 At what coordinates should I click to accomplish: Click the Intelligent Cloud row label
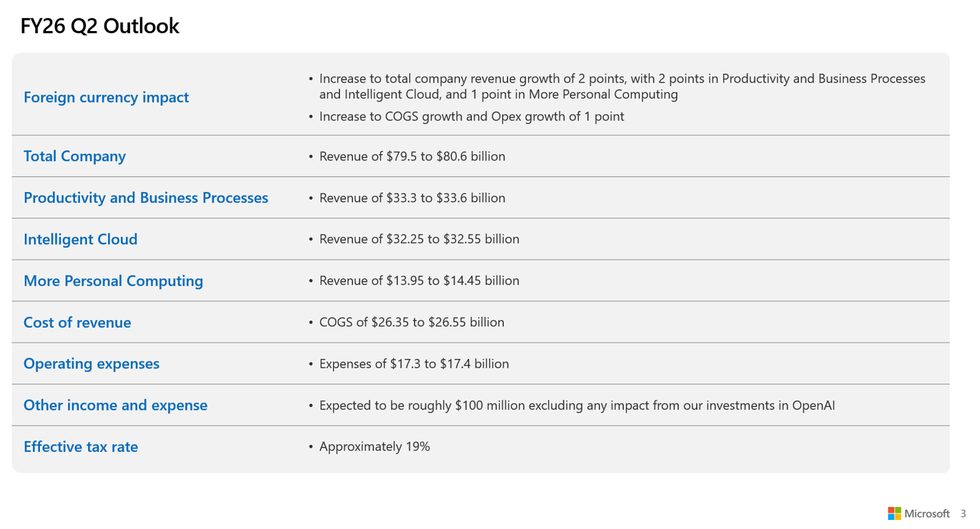coord(81,239)
